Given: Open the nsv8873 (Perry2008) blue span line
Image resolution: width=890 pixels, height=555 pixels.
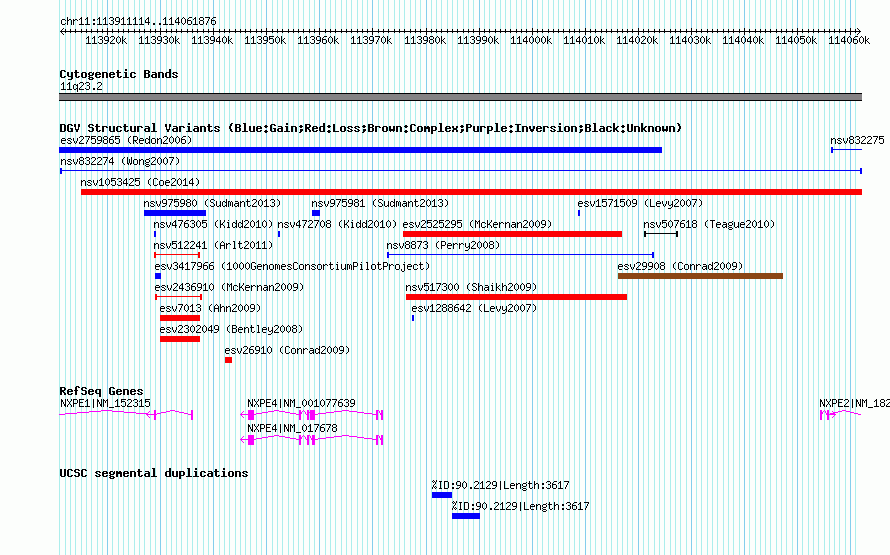Looking at the screenshot, I should (x=520, y=255).
